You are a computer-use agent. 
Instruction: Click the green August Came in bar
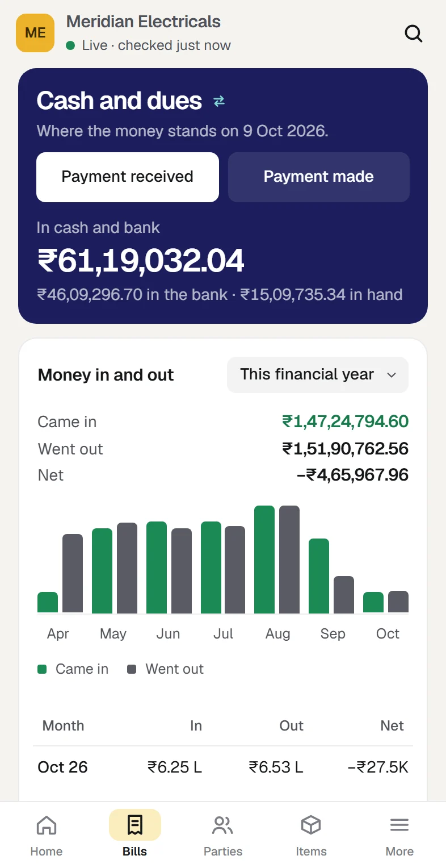tap(264, 560)
